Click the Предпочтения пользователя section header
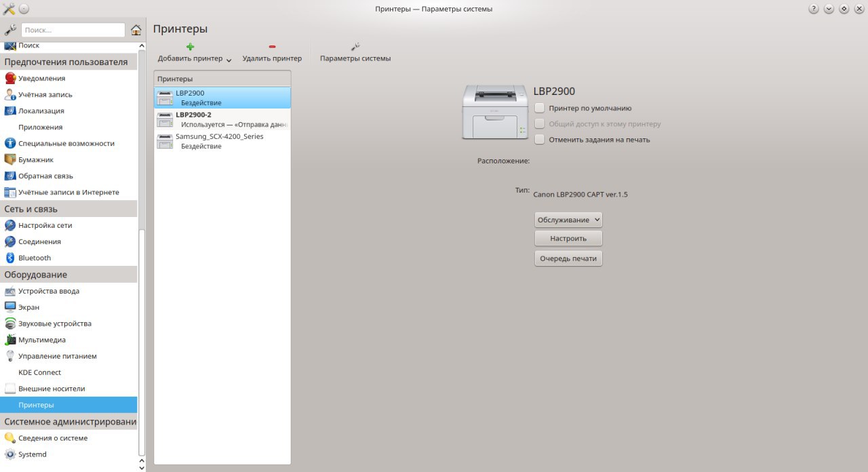This screenshot has width=868, height=472. (x=68, y=62)
